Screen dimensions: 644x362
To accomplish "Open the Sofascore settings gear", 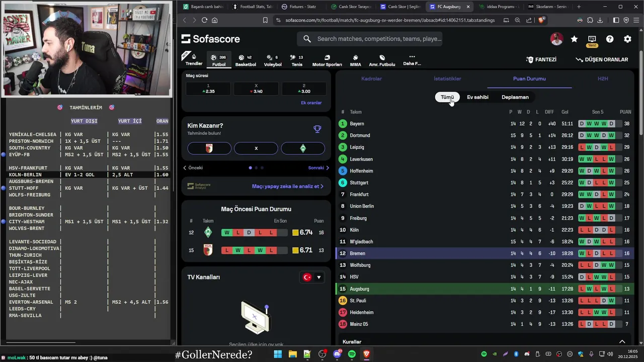I will coord(627,39).
